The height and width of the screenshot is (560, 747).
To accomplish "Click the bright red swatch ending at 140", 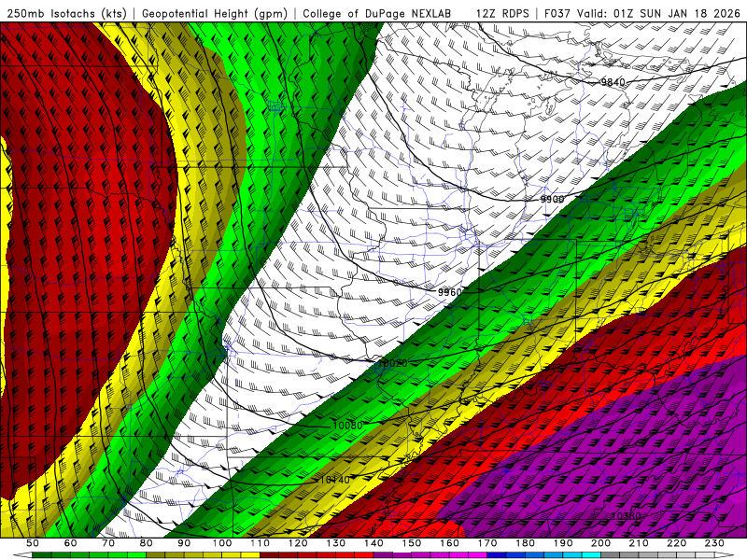I will (364, 555).
